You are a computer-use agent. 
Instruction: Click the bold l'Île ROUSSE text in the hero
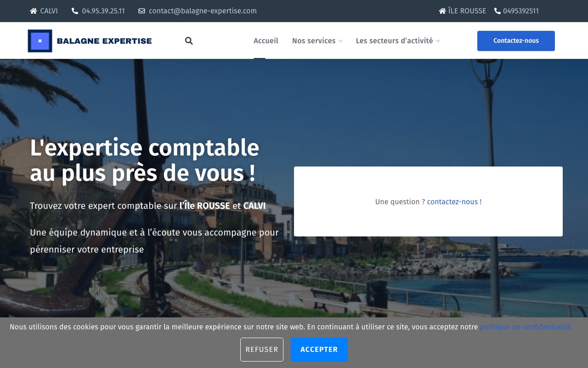pyautogui.click(x=204, y=206)
